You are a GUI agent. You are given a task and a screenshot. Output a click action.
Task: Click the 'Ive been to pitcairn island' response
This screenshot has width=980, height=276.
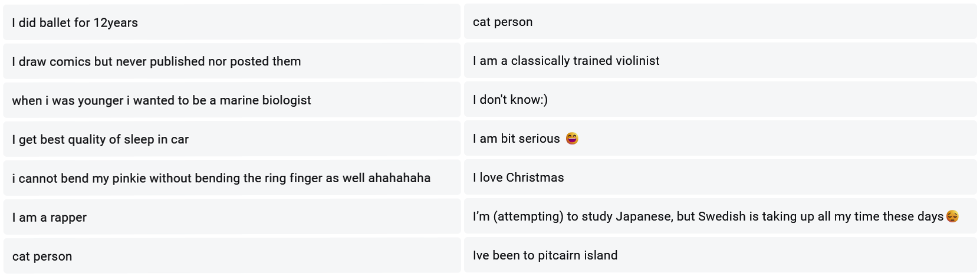pyautogui.click(x=545, y=255)
